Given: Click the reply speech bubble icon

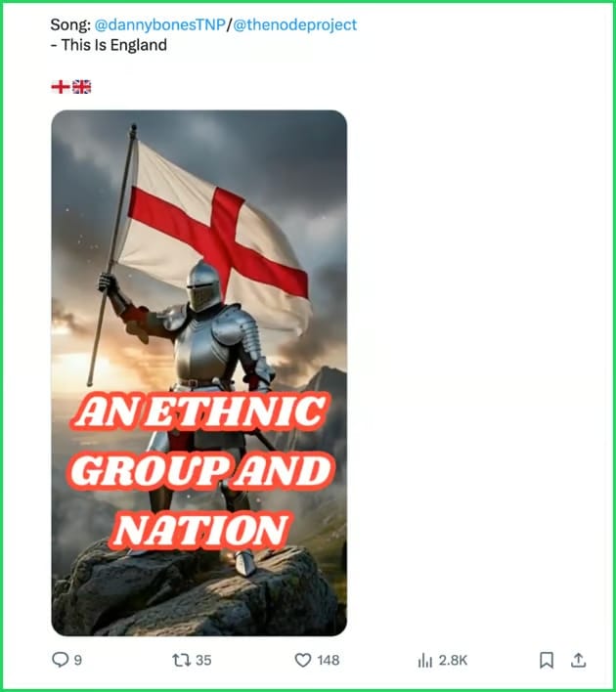Looking at the screenshot, I should coord(60,660).
